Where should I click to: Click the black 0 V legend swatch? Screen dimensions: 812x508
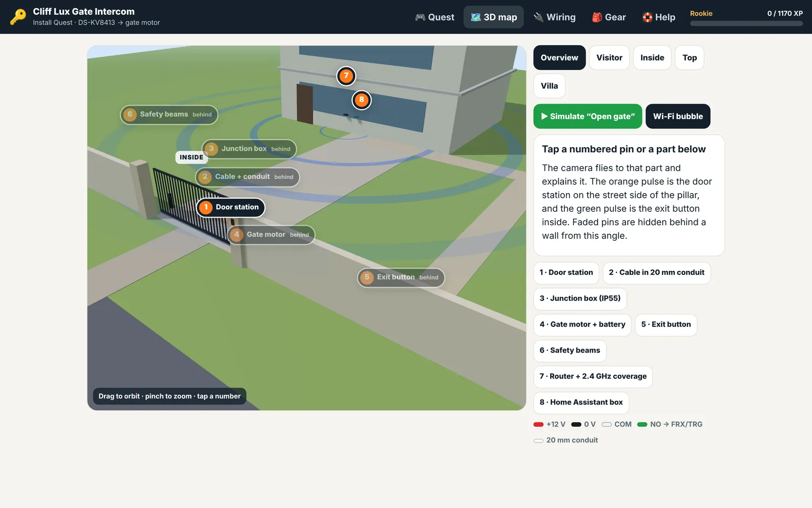pyautogui.click(x=576, y=424)
